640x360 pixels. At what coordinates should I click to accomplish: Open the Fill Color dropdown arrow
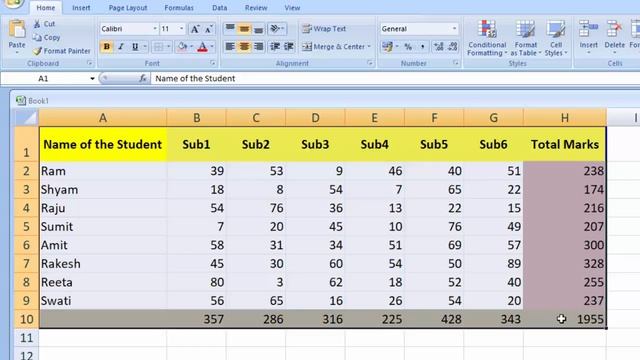click(191, 47)
